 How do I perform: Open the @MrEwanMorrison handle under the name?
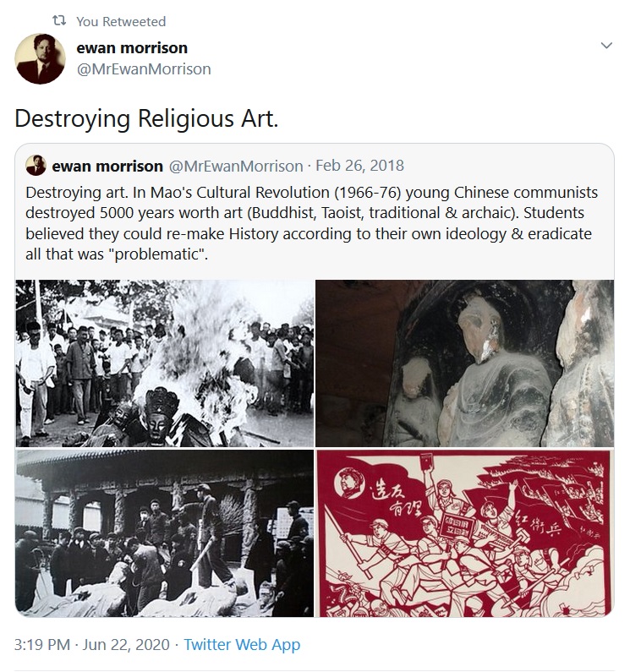point(144,69)
